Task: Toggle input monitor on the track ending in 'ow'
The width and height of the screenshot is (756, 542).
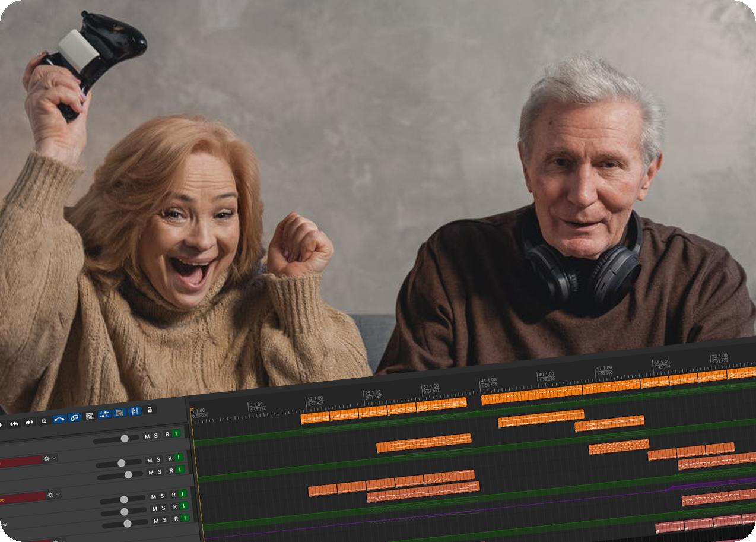Action: (x=185, y=519)
